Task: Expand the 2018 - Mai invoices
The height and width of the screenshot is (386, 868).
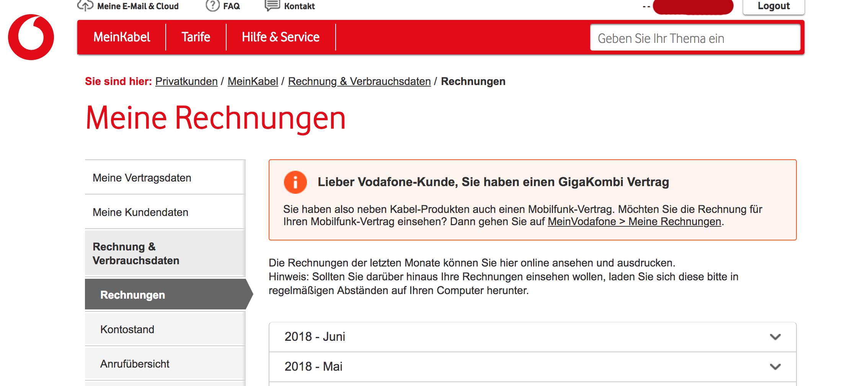Action: coord(532,367)
